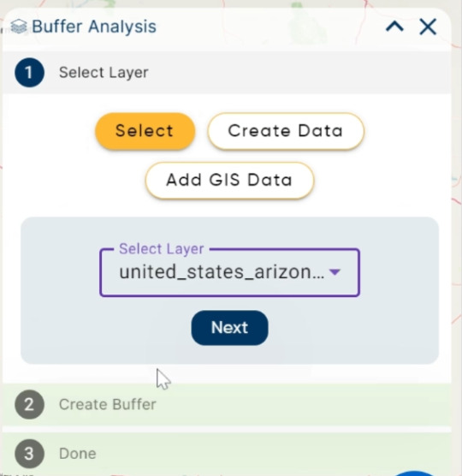Open the Select Layer dropdown arrow
Screen dimensions: 462x476
(x=335, y=272)
